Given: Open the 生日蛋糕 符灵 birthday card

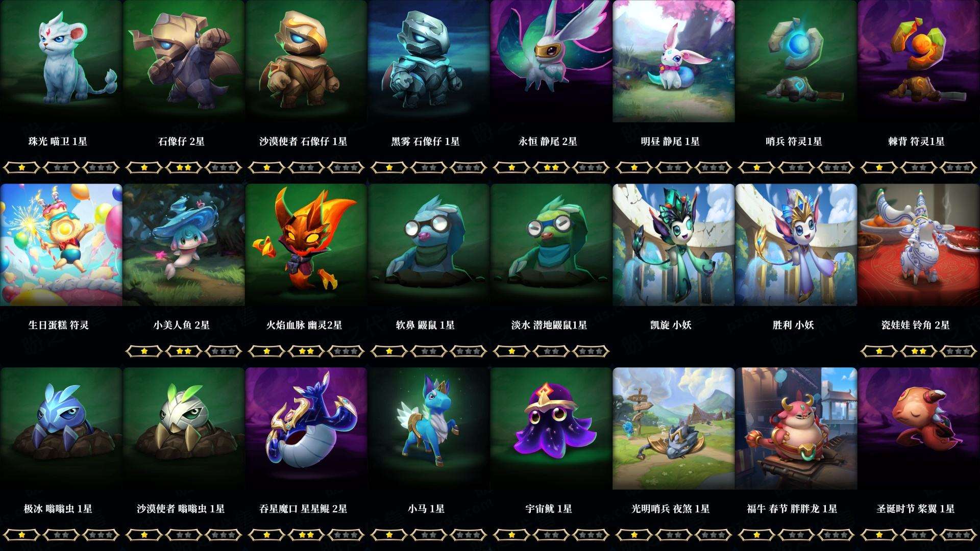Looking at the screenshot, I should tap(61, 245).
